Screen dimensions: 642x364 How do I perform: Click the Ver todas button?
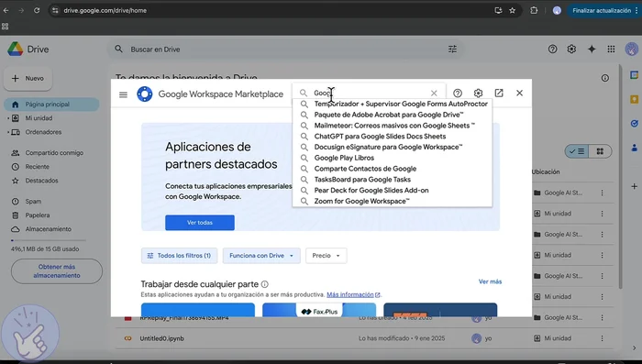[x=200, y=223]
